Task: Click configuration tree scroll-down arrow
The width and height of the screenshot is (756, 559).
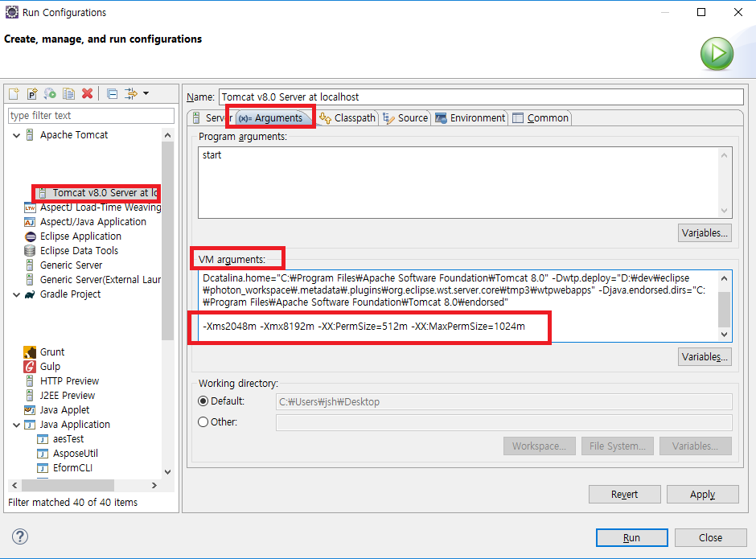Action: click(x=168, y=471)
